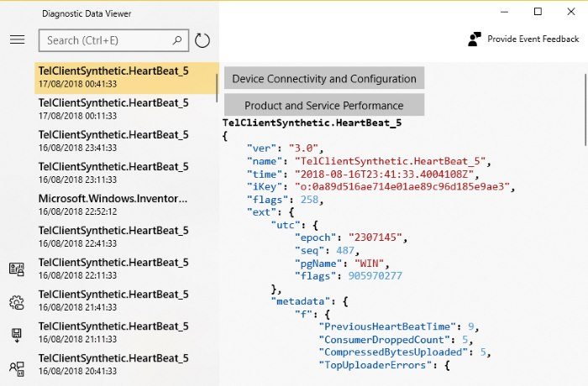
Task: Open the hamburger navigation menu
Action: [x=17, y=39]
